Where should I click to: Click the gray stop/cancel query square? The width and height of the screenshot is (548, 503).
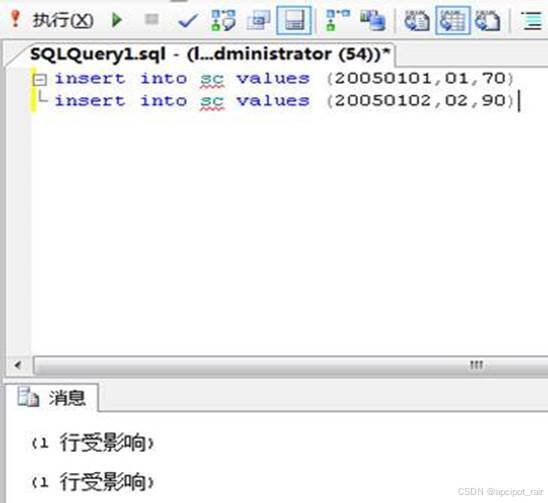pos(152,19)
